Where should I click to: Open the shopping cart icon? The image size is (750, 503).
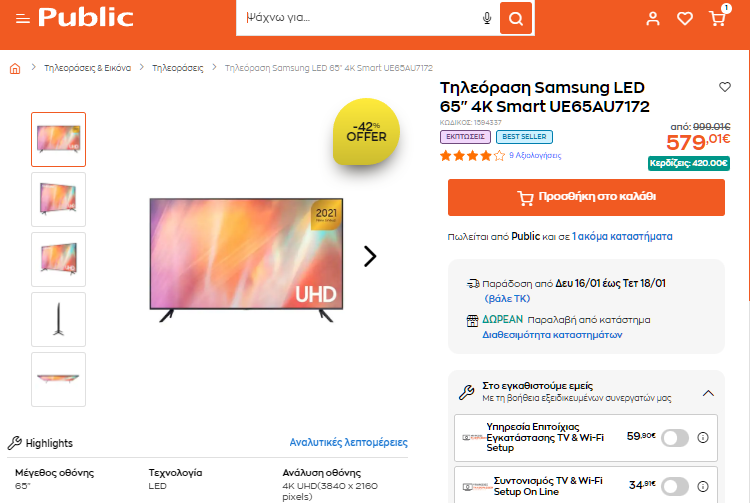717,19
